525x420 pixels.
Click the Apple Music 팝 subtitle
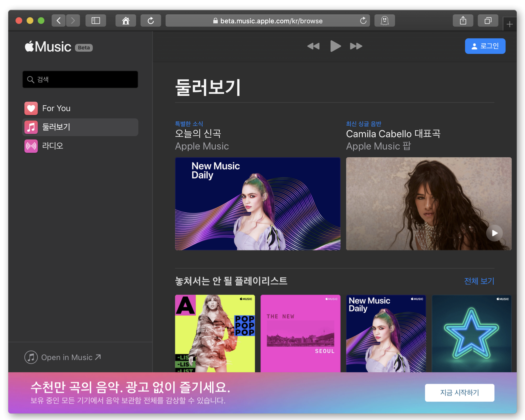click(378, 146)
